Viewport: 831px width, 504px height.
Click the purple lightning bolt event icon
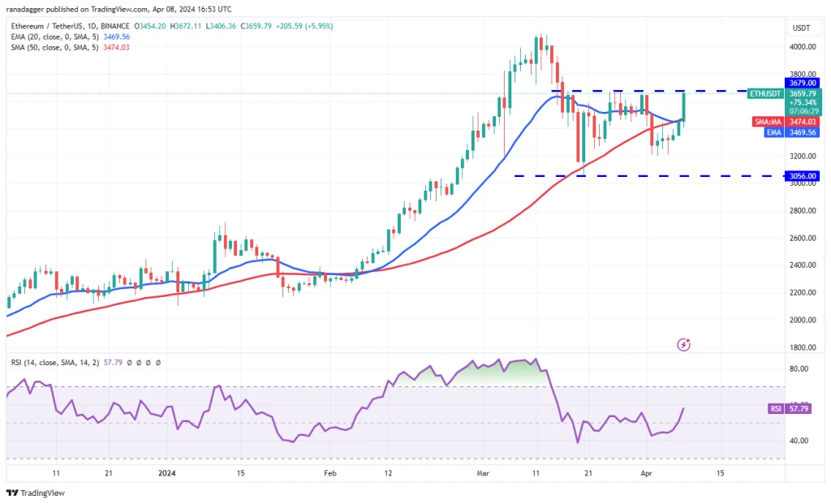pyautogui.click(x=683, y=345)
